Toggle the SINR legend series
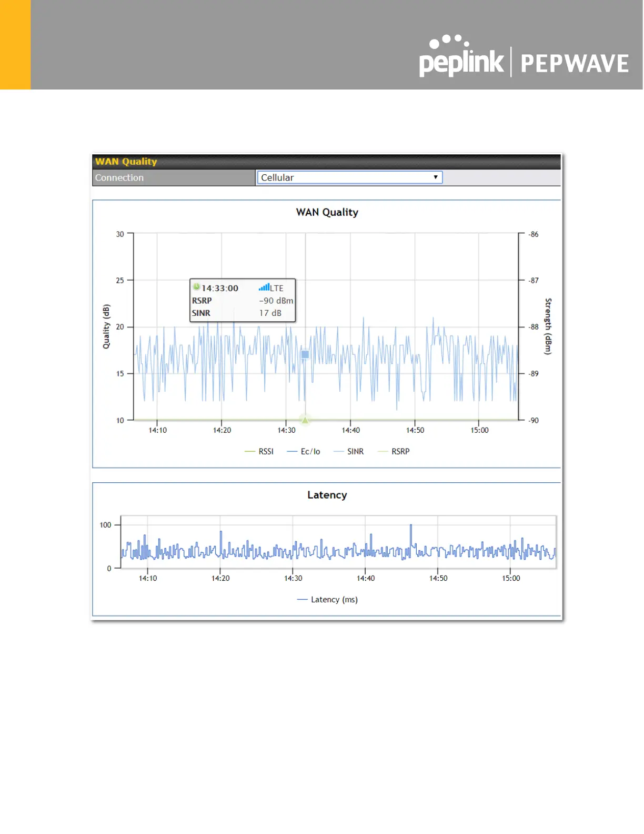This screenshot has height=834, width=644. point(349,452)
